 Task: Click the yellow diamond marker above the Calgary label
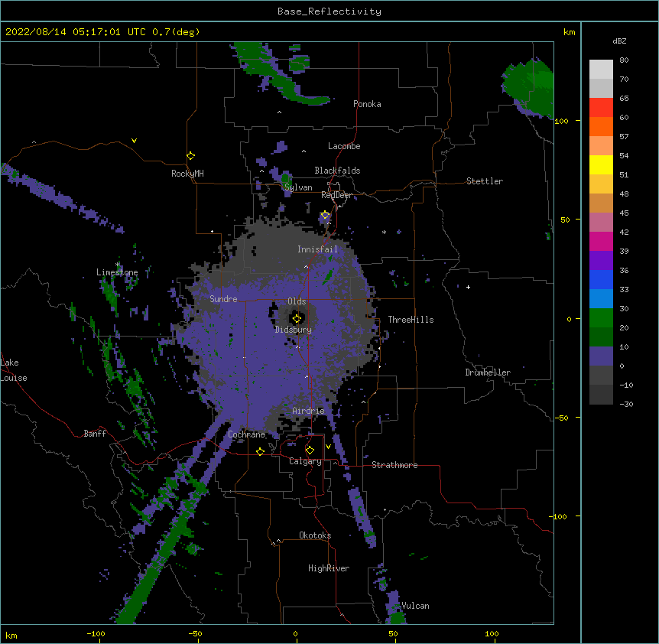point(310,450)
